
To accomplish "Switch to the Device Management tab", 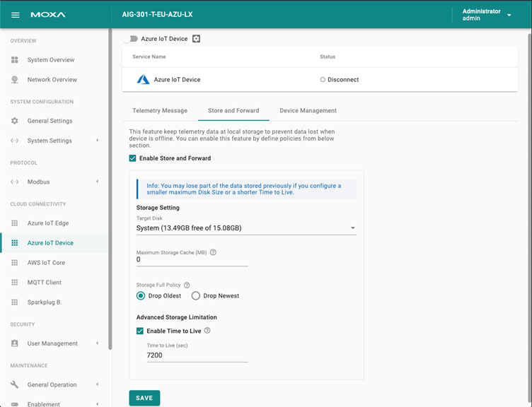I will [x=308, y=110].
